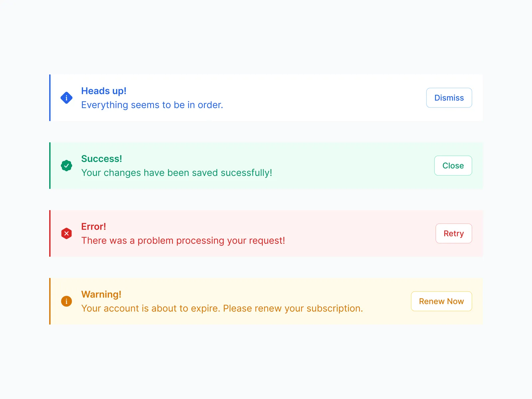532x399 pixels.
Task: Click the red left border stripe
Action: coord(50,233)
